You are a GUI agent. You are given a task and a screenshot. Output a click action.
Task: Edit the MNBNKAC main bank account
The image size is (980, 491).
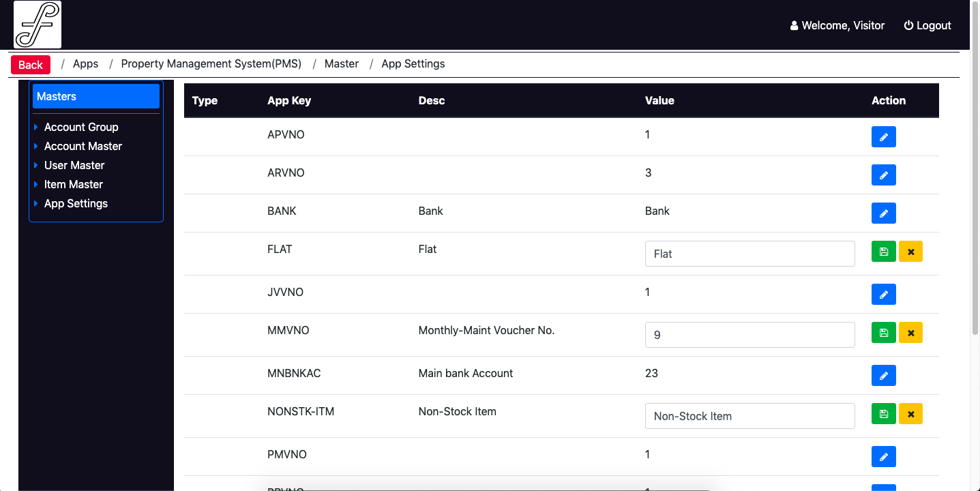tap(883, 376)
